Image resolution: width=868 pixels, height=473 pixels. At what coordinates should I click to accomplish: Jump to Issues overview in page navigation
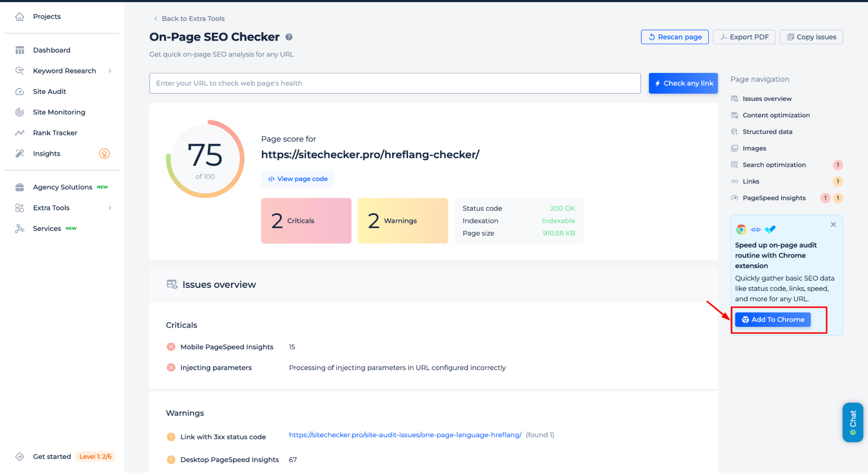coord(767,99)
